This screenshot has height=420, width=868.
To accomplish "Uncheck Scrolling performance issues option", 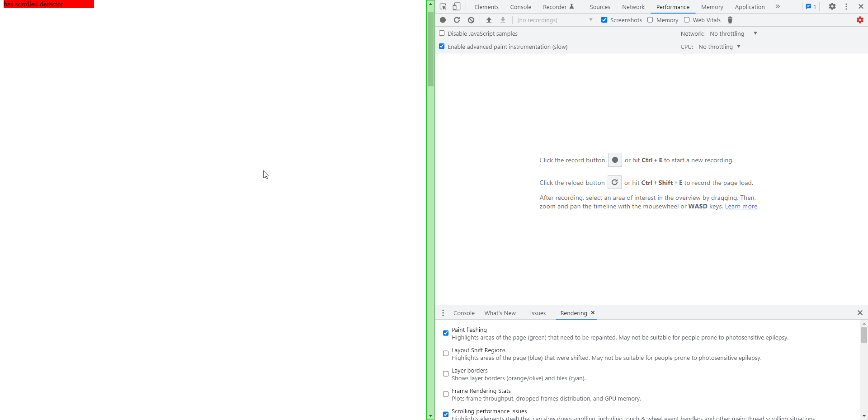I will tap(446, 414).
